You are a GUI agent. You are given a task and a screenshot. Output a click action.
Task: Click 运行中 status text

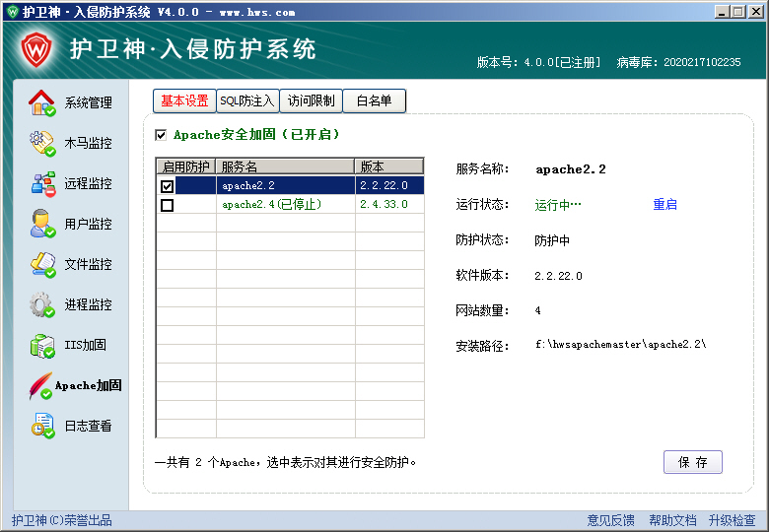click(x=558, y=205)
